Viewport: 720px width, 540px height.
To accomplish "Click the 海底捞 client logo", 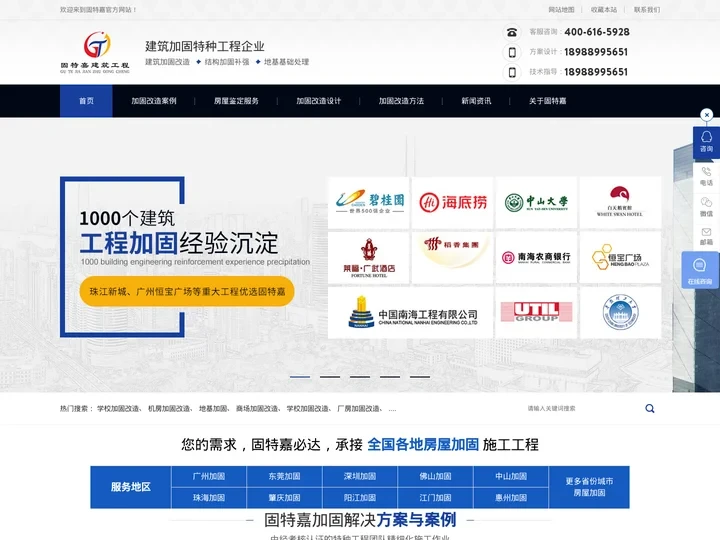I will (452, 202).
